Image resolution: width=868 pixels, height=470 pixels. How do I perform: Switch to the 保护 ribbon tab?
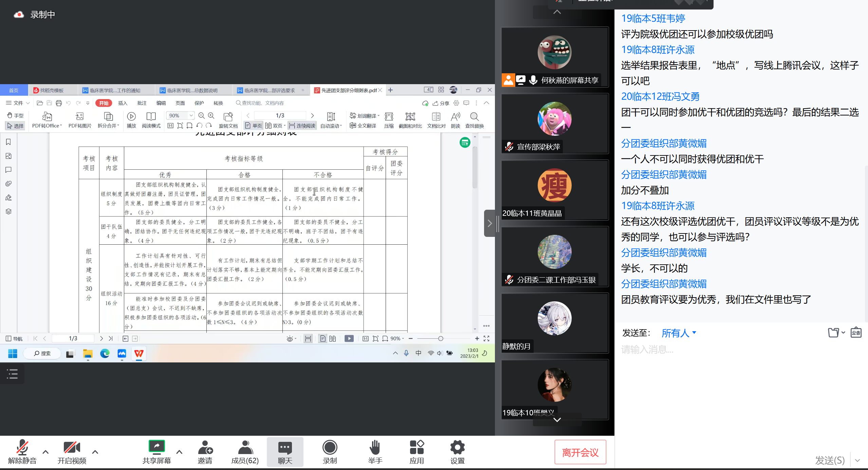199,103
